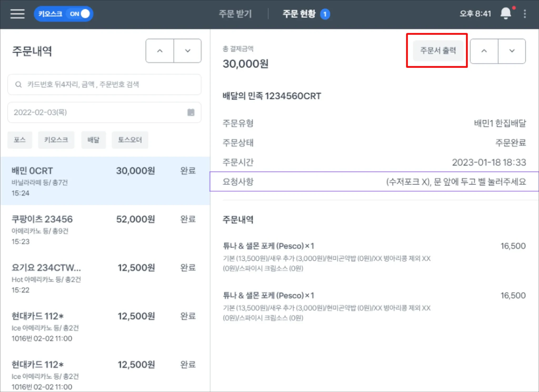The height and width of the screenshot is (392, 539).
Task: Go to previous order in 주문내역 list
Action: [x=160, y=51]
